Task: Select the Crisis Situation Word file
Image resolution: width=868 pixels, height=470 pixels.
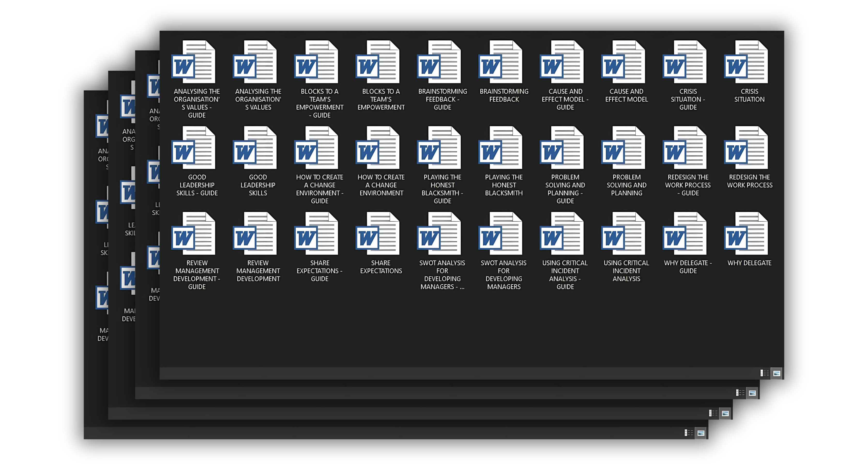Action: pyautogui.click(x=746, y=62)
